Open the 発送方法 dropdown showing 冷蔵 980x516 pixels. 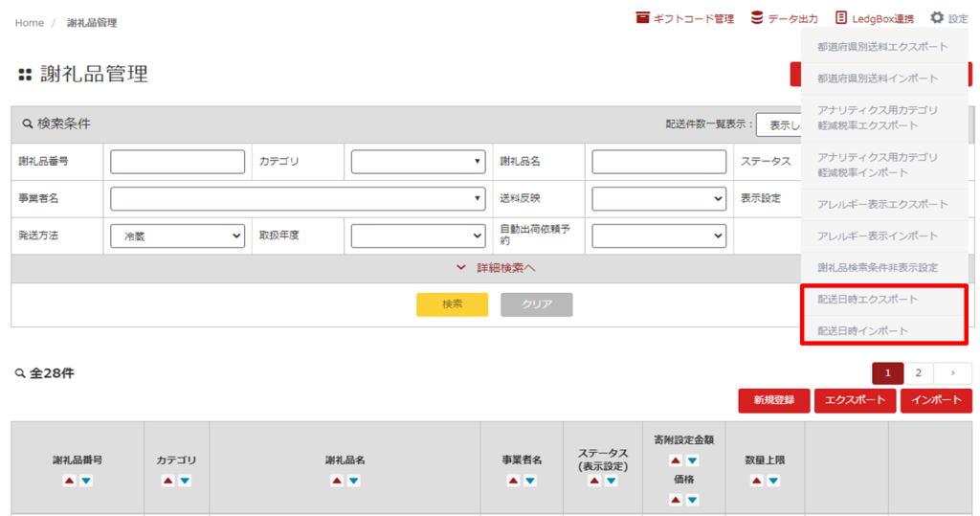click(x=177, y=236)
